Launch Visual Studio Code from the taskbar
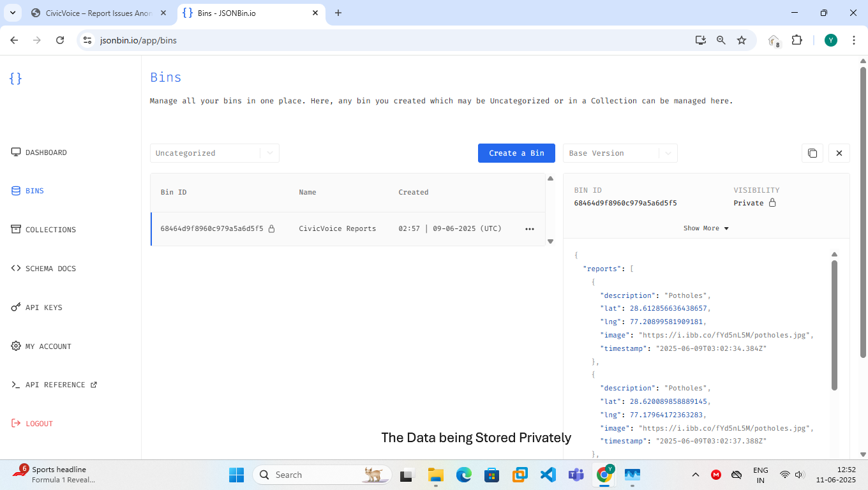The width and height of the screenshot is (868, 490). 548,475
